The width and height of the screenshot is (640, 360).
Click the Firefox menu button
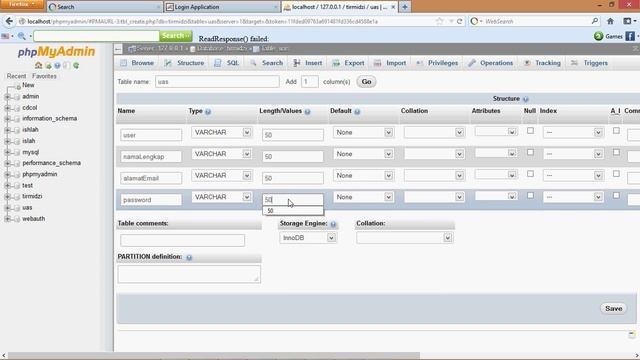[21, 4]
